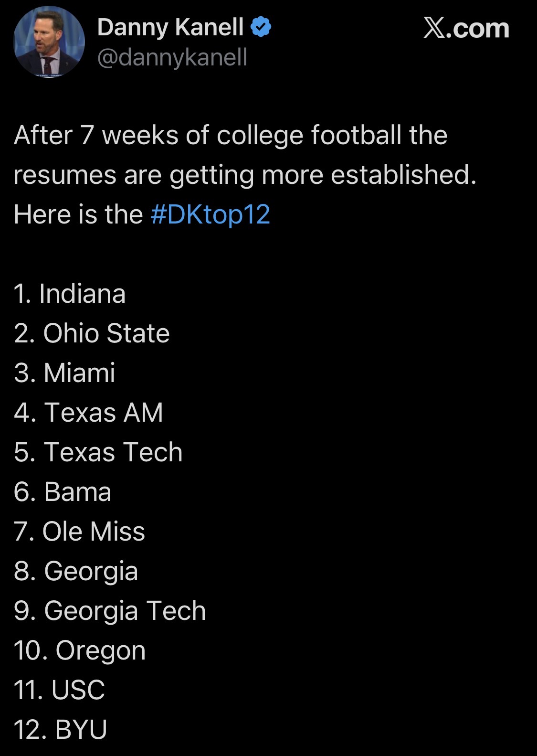This screenshot has height=756, width=537.
Task: Click the "8. Georgia" line
Action: tap(76, 571)
